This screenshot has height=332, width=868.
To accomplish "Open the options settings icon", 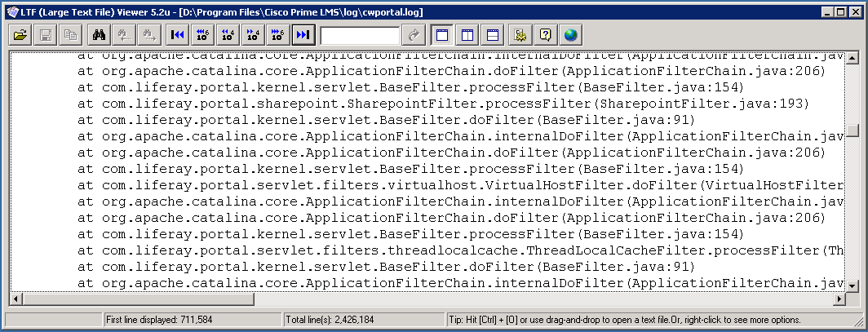I will tap(520, 35).
